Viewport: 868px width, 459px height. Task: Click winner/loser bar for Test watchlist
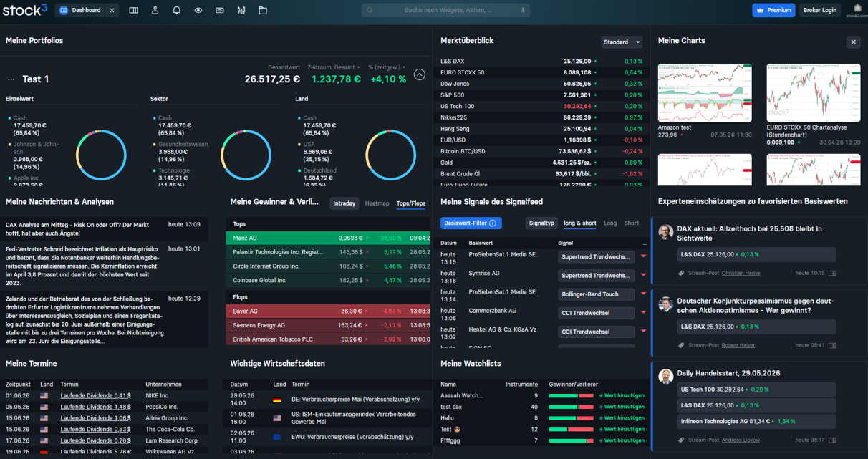tap(571, 430)
